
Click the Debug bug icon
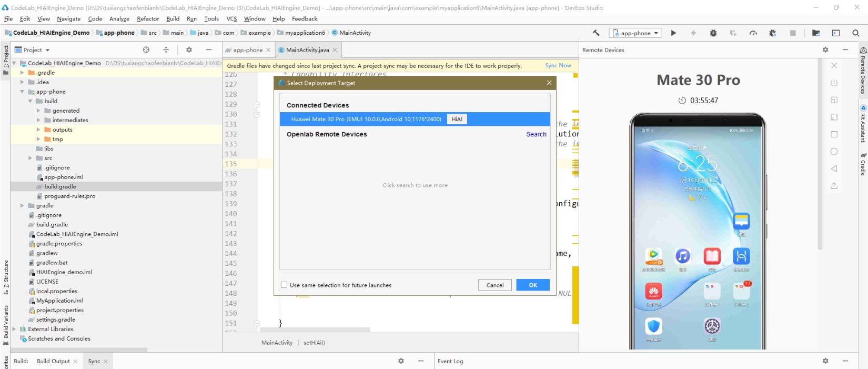(713, 33)
